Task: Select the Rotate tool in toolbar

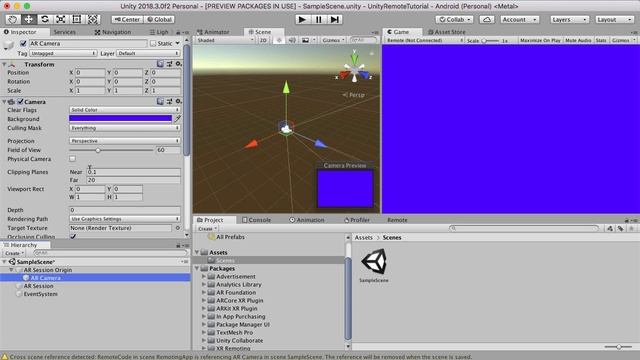Action: (44, 19)
